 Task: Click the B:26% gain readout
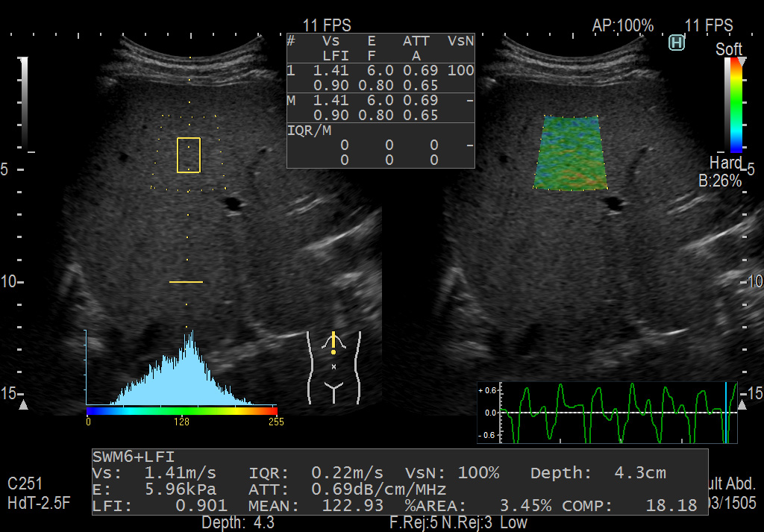pos(720,181)
